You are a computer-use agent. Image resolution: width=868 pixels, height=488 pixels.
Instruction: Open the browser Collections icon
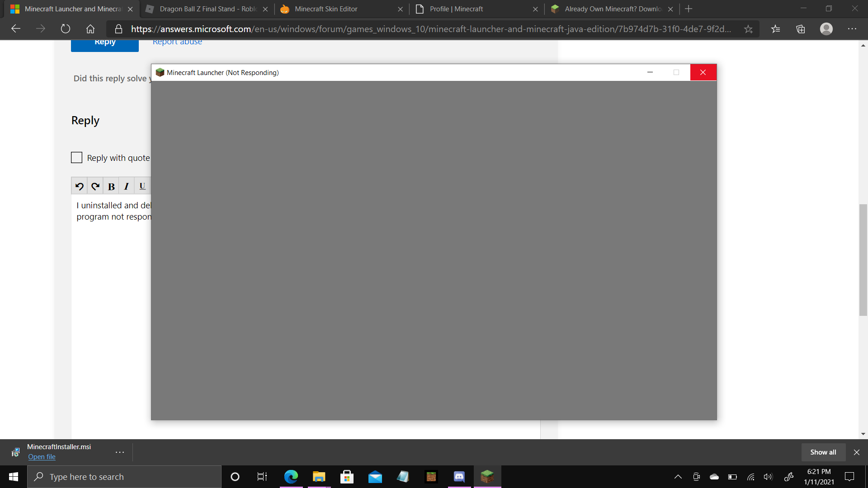[x=801, y=29]
